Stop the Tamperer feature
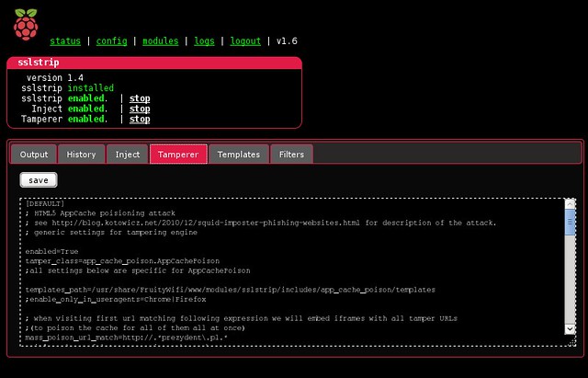588x378 pixels. tap(140, 119)
